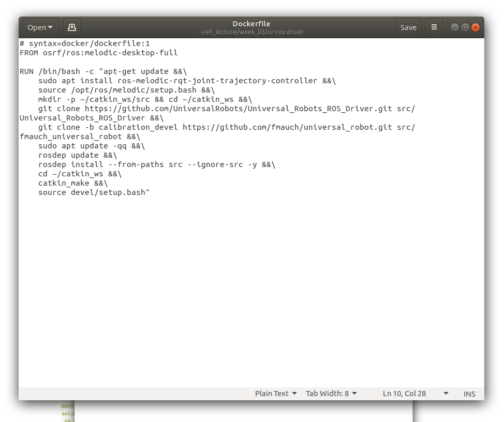Image resolution: width=504 pixels, height=422 pixels.
Task: Click the Dockerfile title in header bar
Action: 251,24
